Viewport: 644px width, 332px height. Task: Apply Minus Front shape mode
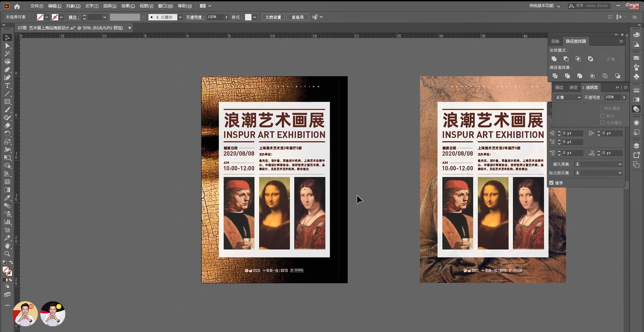566,59
